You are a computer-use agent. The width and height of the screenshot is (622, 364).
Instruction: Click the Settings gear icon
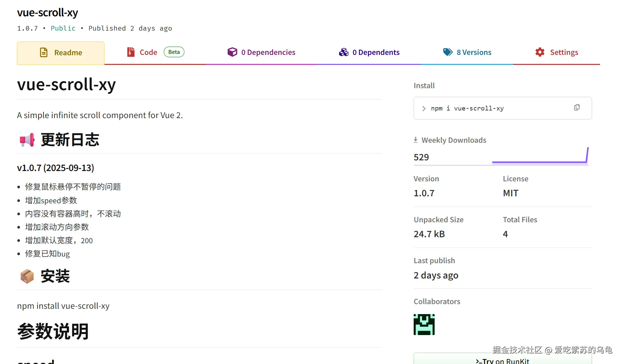coord(540,52)
